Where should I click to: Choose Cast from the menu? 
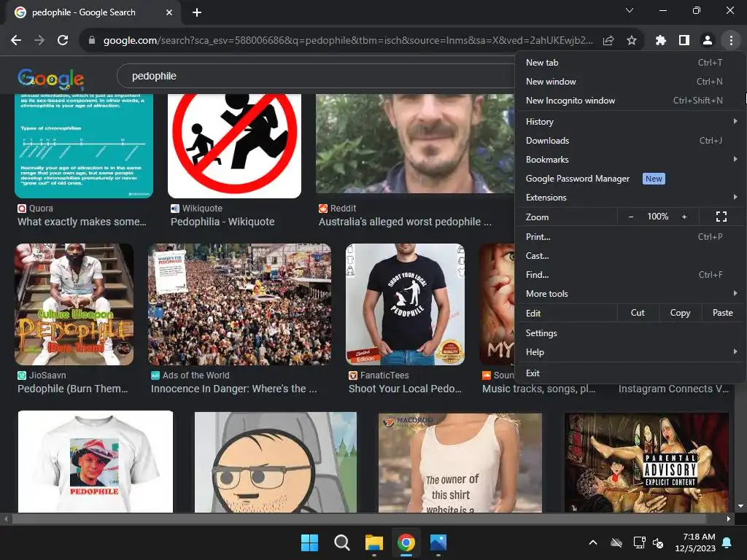630,256
